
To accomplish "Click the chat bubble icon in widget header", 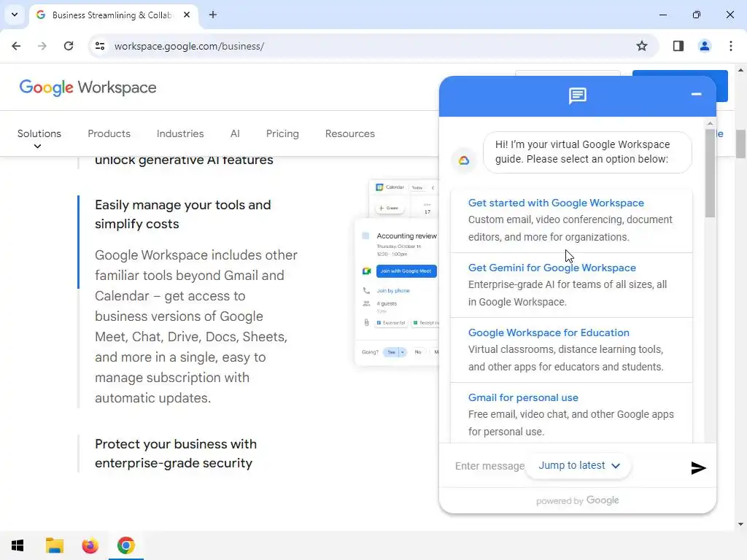I will (x=578, y=96).
